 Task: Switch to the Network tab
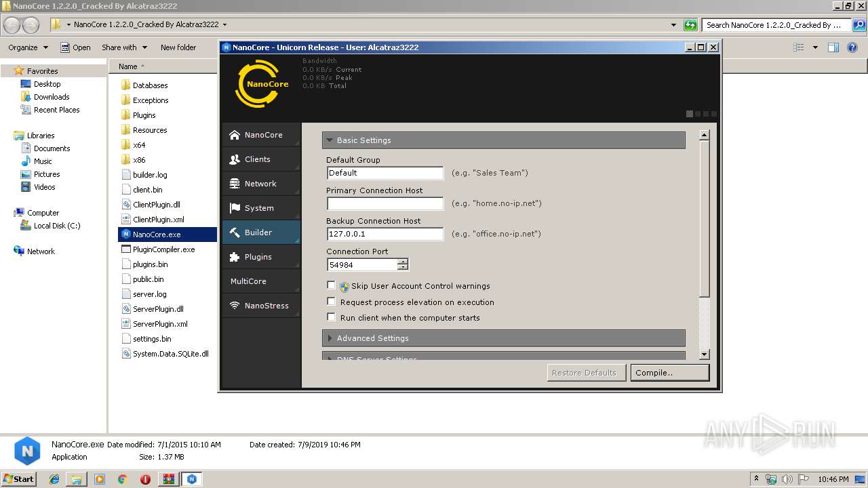[x=261, y=184]
